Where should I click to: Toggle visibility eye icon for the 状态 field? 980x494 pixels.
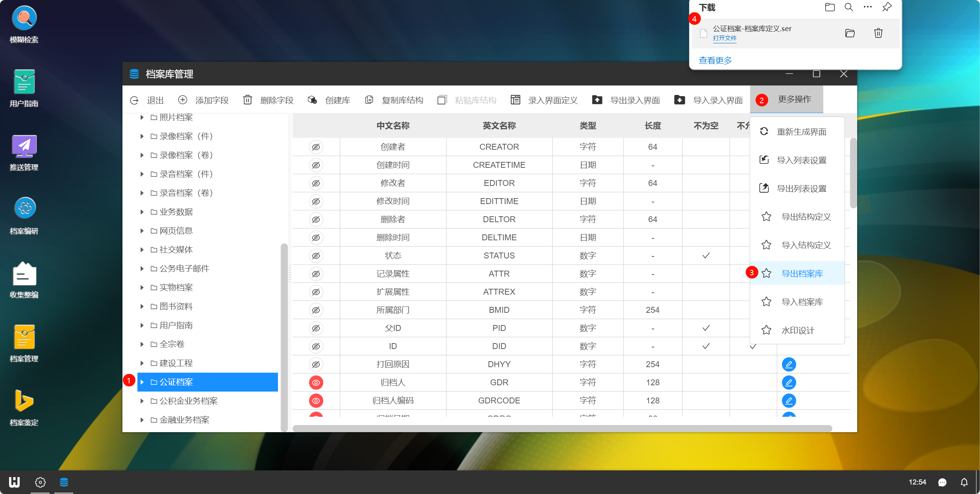316,256
